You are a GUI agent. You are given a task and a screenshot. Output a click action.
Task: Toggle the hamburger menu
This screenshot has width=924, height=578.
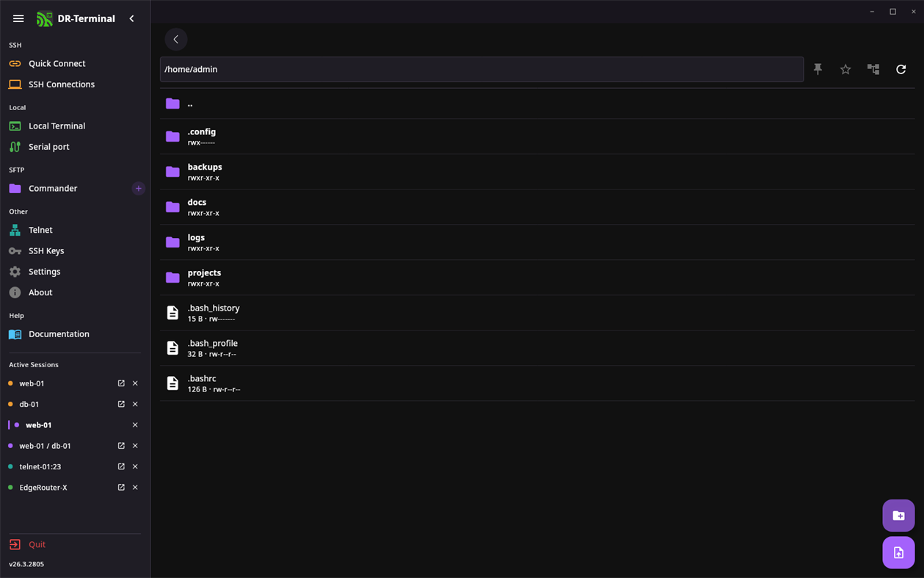18,18
